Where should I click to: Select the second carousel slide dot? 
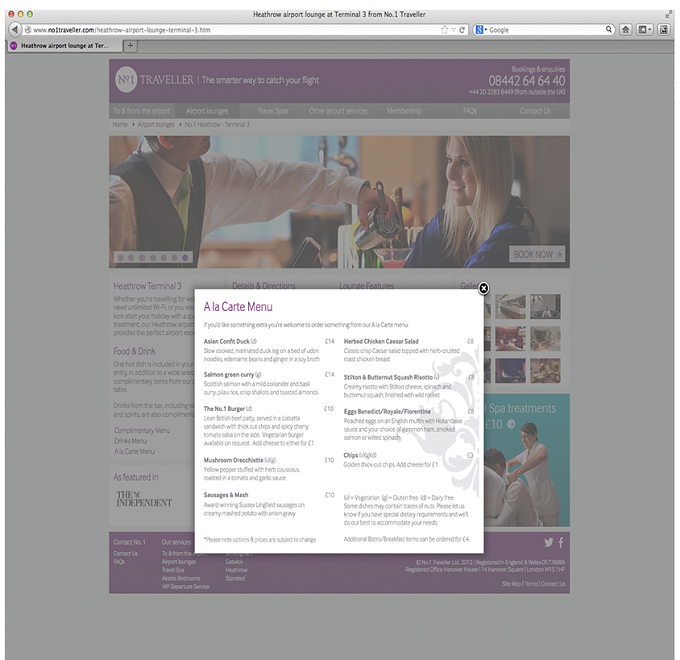tap(131, 258)
